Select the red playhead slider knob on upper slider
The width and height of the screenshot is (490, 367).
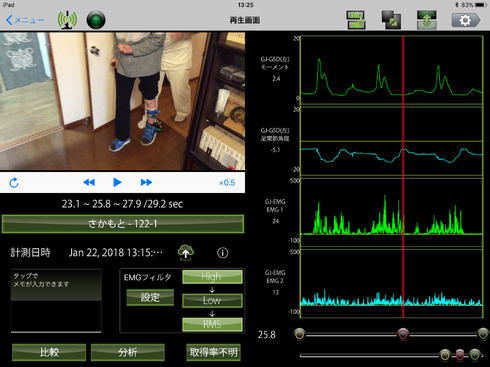[x=403, y=334]
